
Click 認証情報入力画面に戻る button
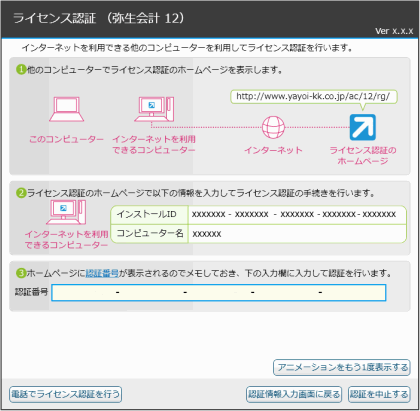tap(294, 394)
